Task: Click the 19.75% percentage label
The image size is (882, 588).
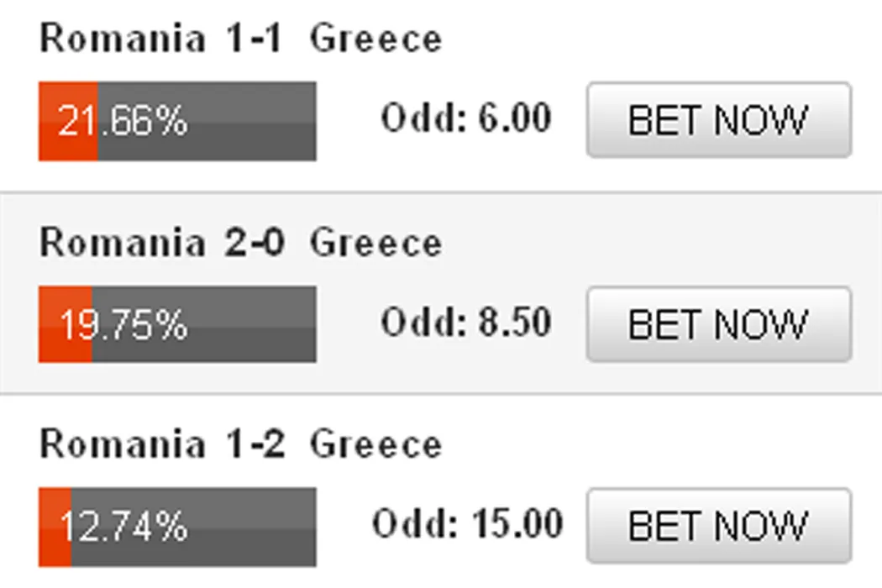Action: coord(123,325)
